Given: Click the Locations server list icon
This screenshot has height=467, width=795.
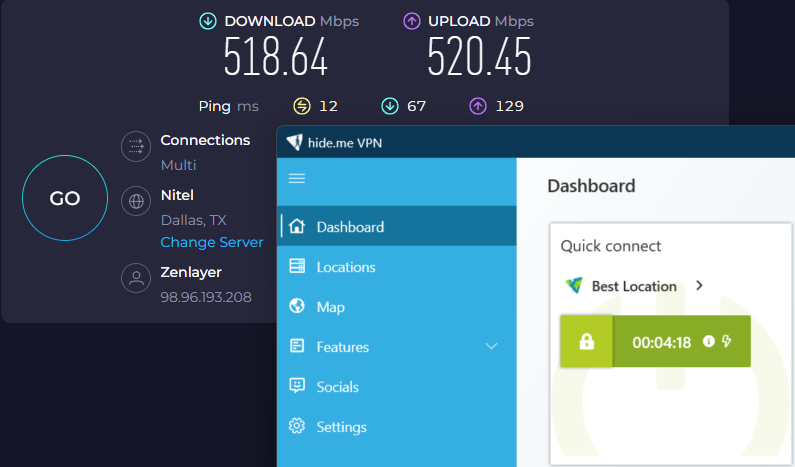Looking at the screenshot, I should coord(297,266).
